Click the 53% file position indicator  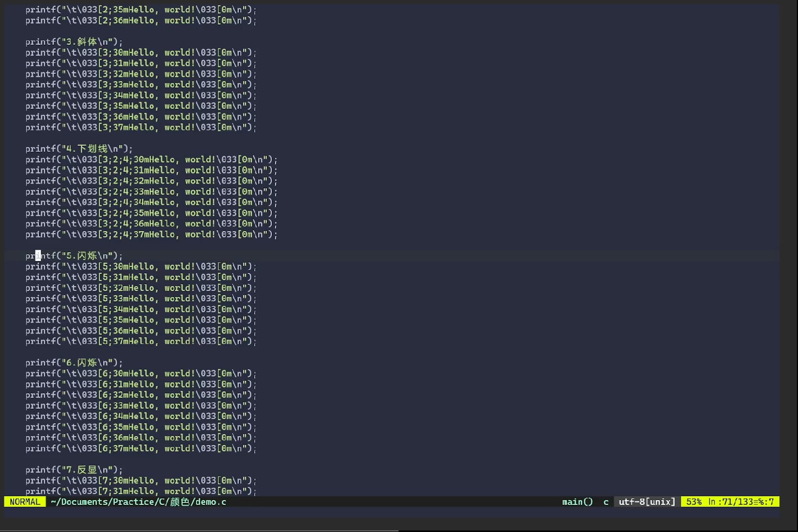click(x=694, y=501)
